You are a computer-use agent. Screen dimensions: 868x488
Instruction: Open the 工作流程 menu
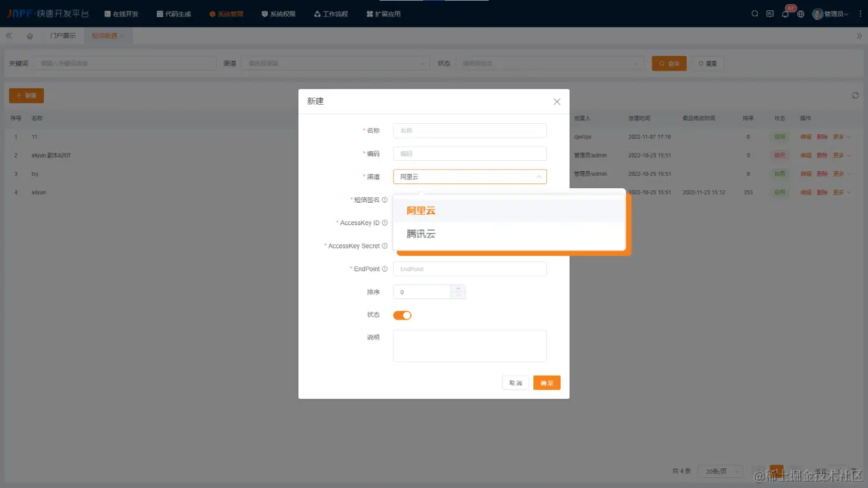(331, 14)
